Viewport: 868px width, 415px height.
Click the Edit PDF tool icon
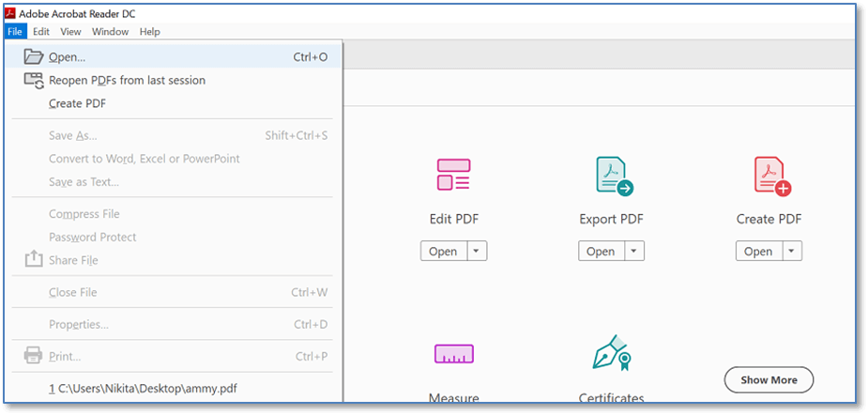tap(454, 175)
